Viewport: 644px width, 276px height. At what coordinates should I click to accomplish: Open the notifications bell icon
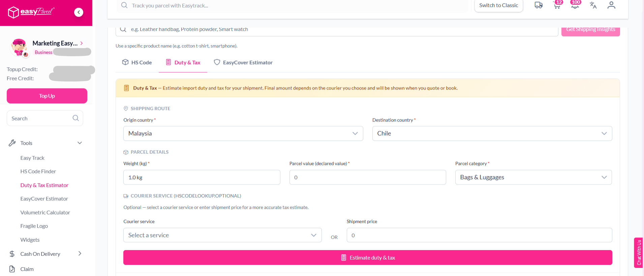(x=575, y=5)
